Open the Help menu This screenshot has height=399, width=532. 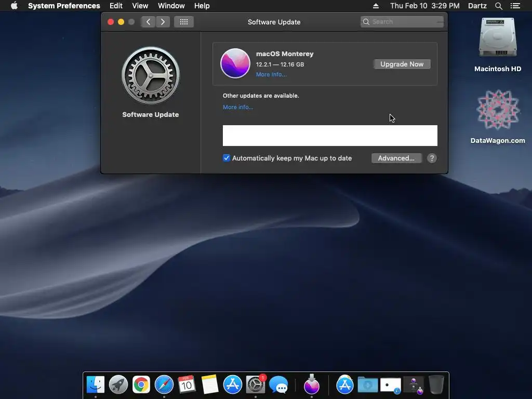point(202,6)
